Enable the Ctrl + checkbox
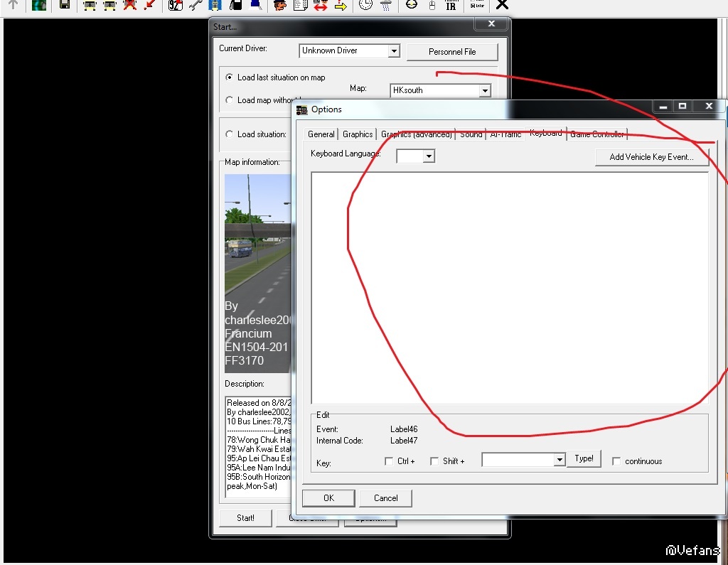 tap(389, 461)
